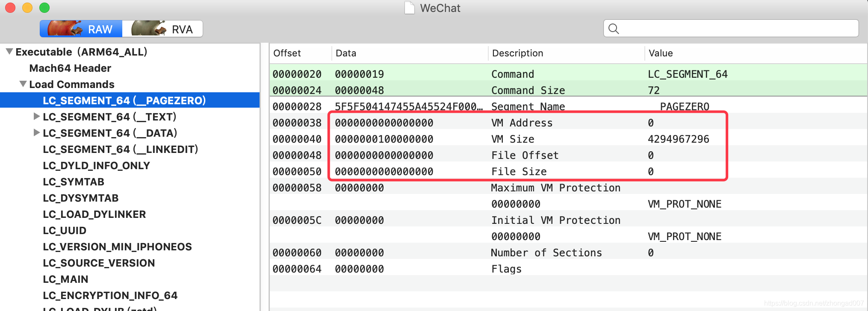
Task: Select Mach64 Header in tree
Action: coord(70,68)
